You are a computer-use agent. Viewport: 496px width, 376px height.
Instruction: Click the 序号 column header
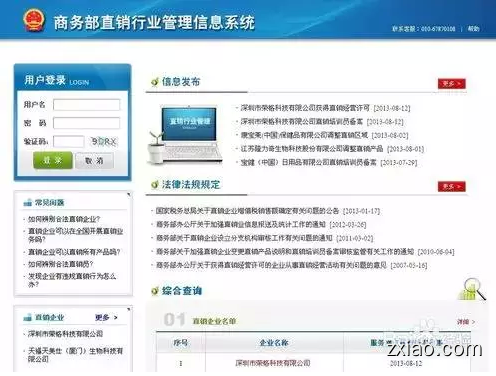tap(180, 343)
